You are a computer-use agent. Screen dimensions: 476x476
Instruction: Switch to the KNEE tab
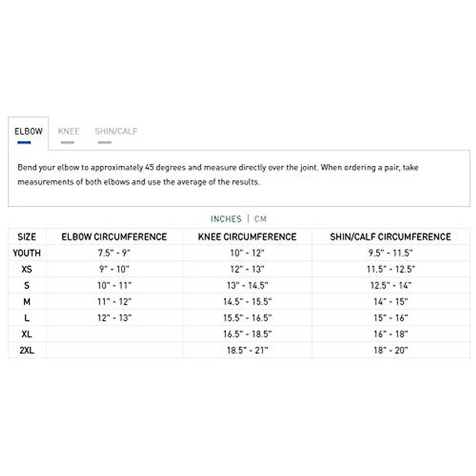pos(69,132)
